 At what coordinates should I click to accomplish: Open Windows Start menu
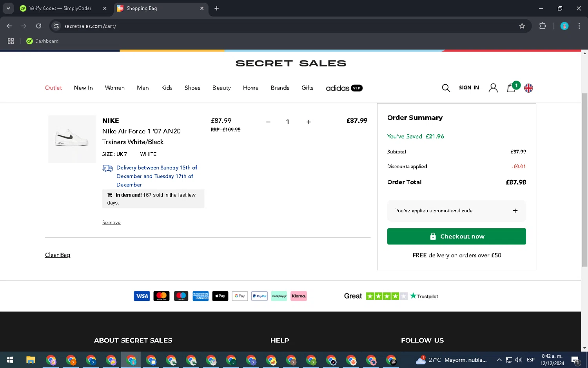tap(10, 360)
